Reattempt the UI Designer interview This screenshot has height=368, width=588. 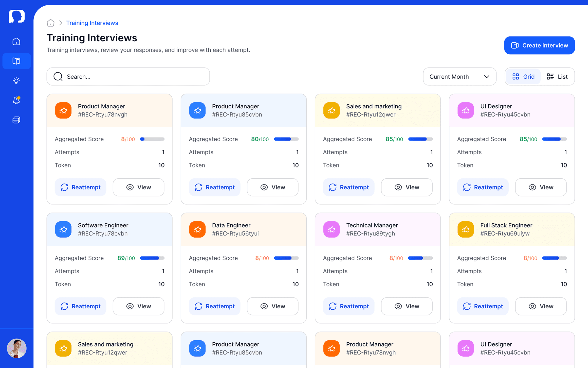coord(483,187)
